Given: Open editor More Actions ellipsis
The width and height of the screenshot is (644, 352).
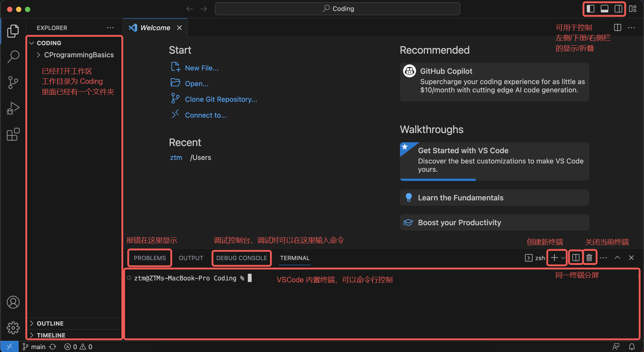Looking at the screenshot, I should point(631,28).
